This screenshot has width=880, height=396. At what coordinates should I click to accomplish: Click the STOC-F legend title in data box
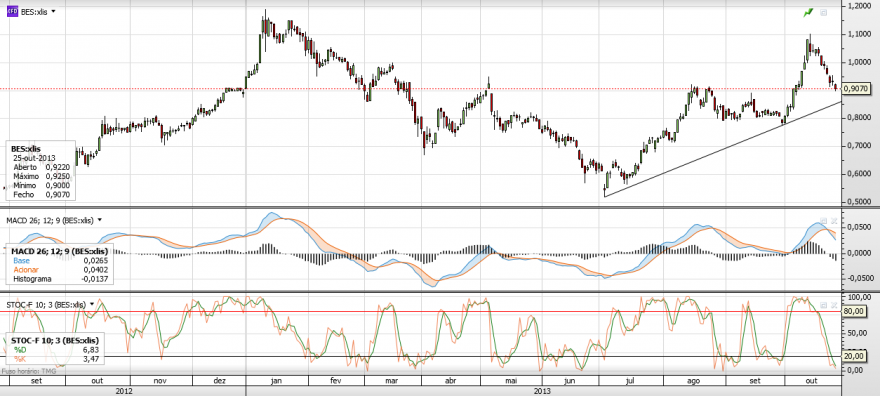(x=55, y=340)
